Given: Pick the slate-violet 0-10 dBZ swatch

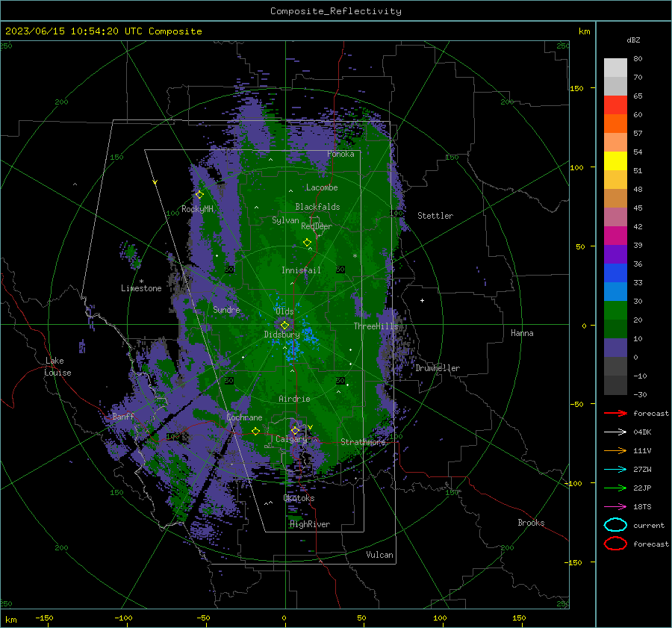Looking at the screenshot, I should [615, 348].
